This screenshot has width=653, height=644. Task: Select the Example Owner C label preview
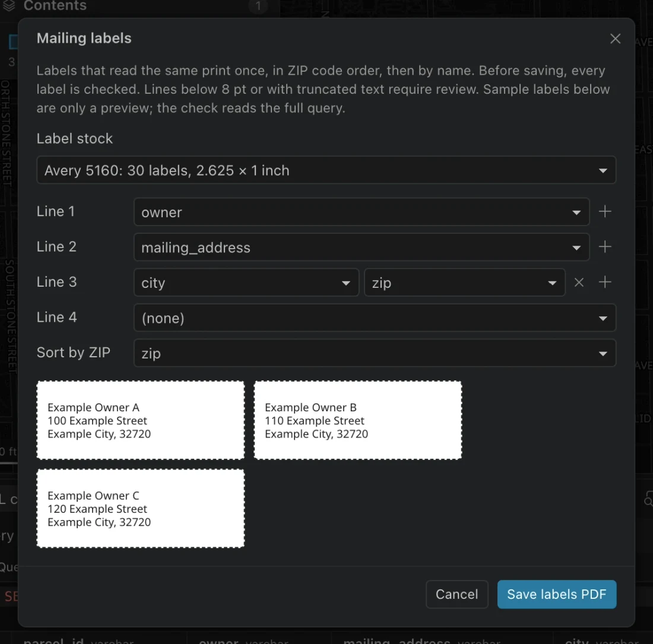[x=140, y=509]
